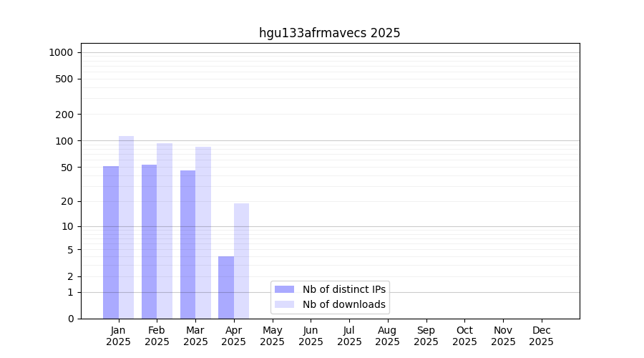The height and width of the screenshot is (358, 644).
Task: Click the chart title hgu133afrmavecs 2025
Action: [x=329, y=33]
